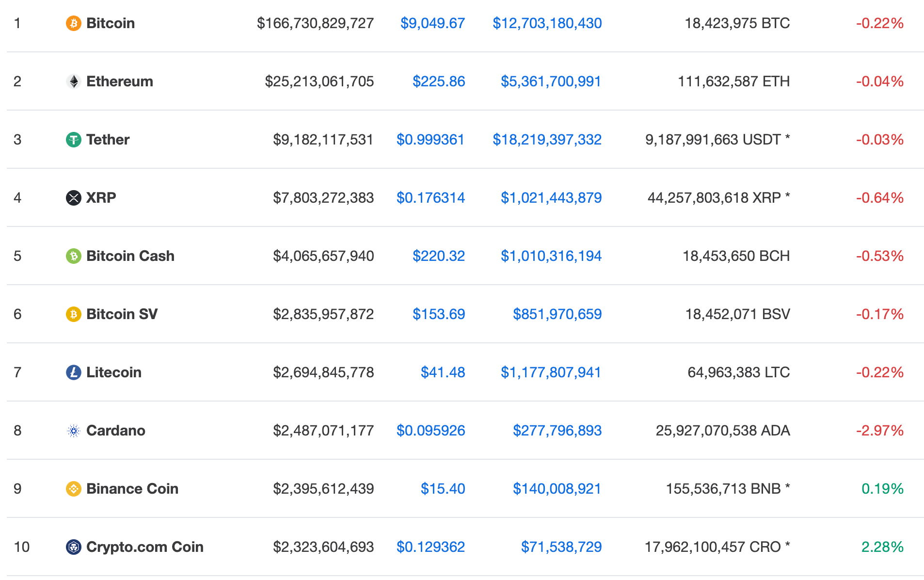Select market cap $166,730,829,727

(x=315, y=23)
